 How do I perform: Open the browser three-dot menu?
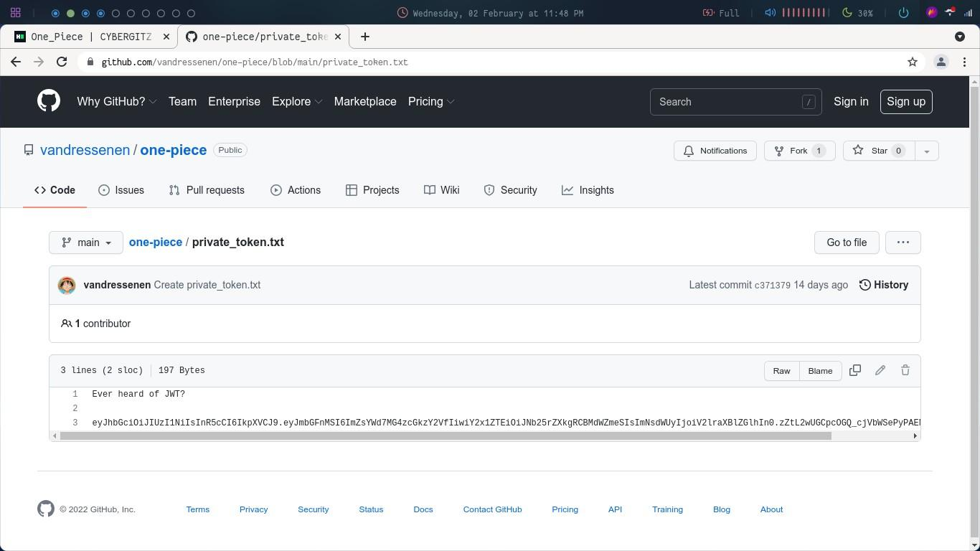(965, 62)
